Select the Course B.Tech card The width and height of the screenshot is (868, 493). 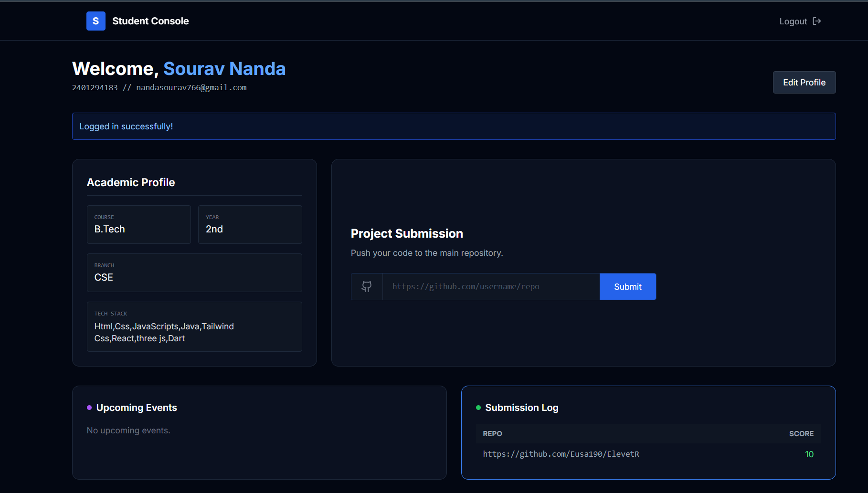tap(138, 224)
